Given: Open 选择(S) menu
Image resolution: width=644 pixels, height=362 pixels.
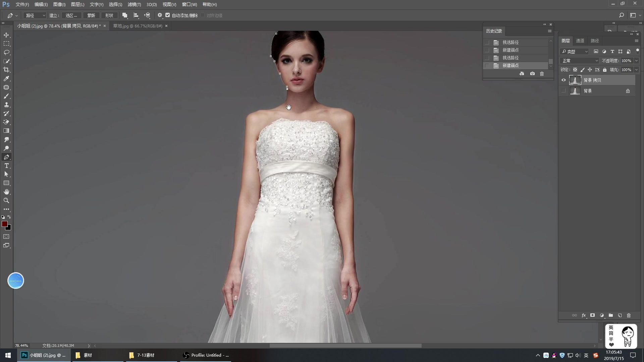Looking at the screenshot, I should pyautogui.click(x=115, y=4).
